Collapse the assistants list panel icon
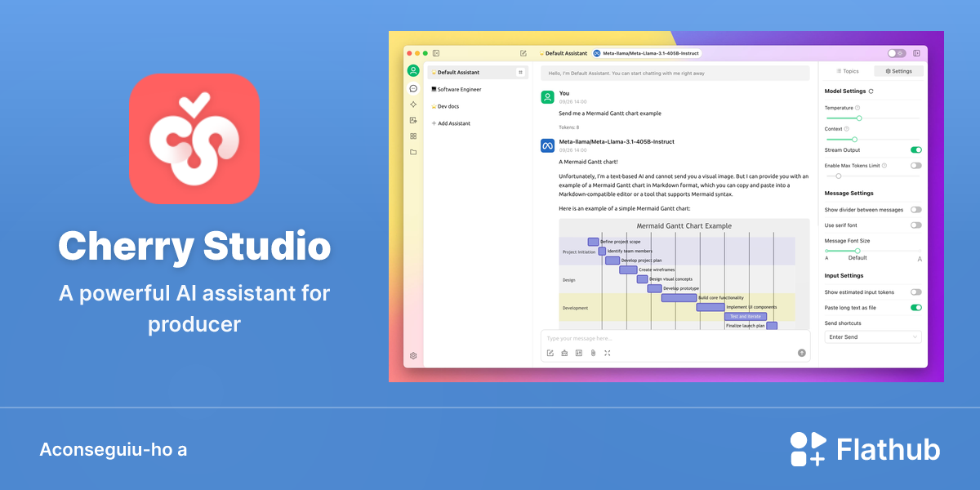The image size is (980, 490). click(x=436, y=53)
